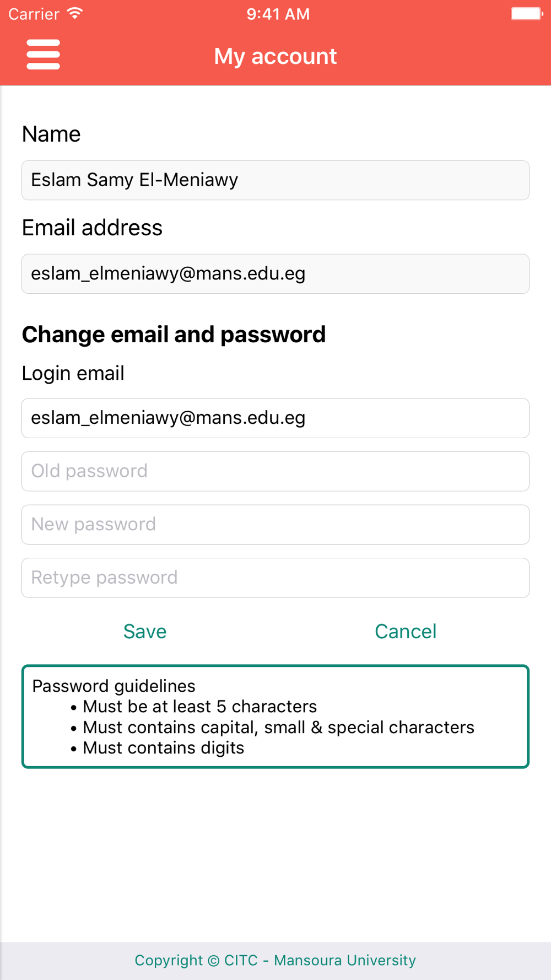This screenshot has height=980, width=551.
Task: Cancel the password change
Action: [406, 632]
